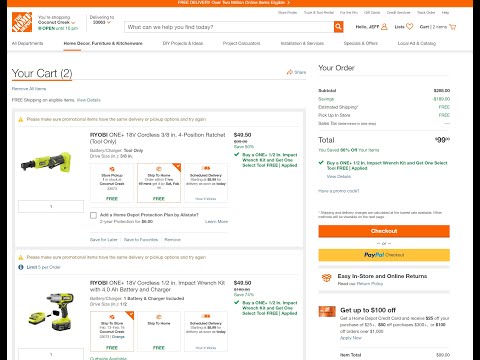
Task: Click the Scheduled Delivery truck icon for the Impact Wrench
Action: point(206,316)
